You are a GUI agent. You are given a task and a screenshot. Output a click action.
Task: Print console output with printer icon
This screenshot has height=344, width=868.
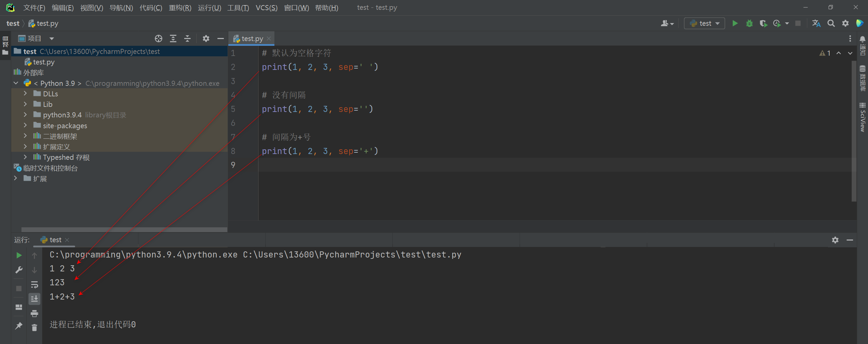click(34, 313)
